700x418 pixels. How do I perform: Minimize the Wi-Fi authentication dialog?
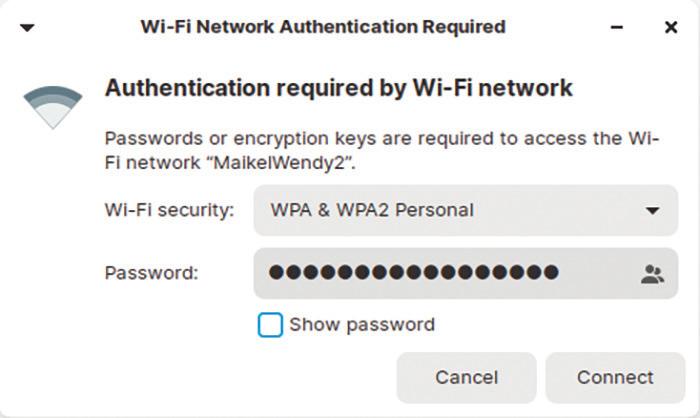(623, 28)
